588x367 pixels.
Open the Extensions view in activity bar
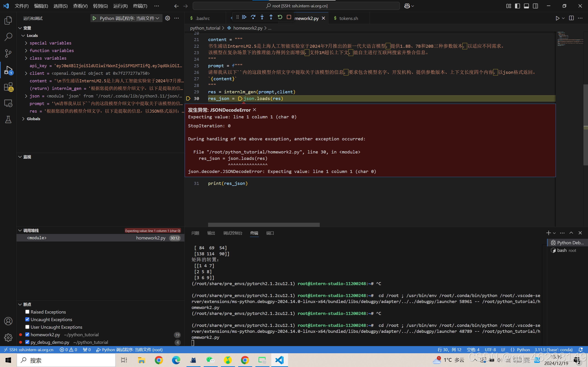click(x=8, y=87)
